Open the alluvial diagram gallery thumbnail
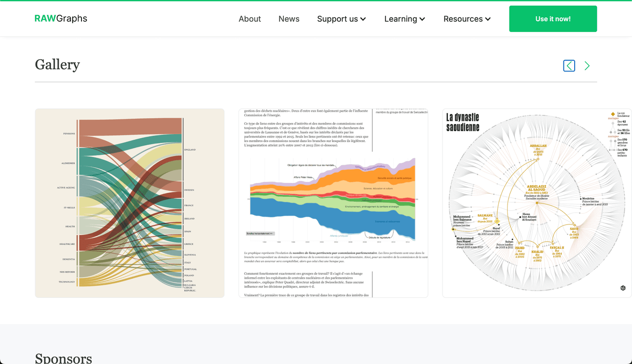The width and height of the screenshot is (632, 364). coord(129,203)
